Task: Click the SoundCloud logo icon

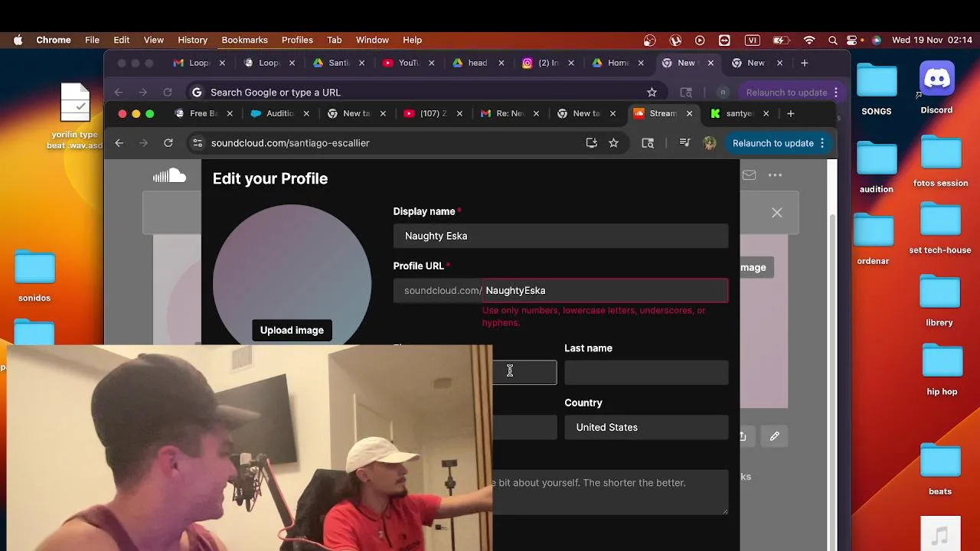Action: tap(169, 176)
